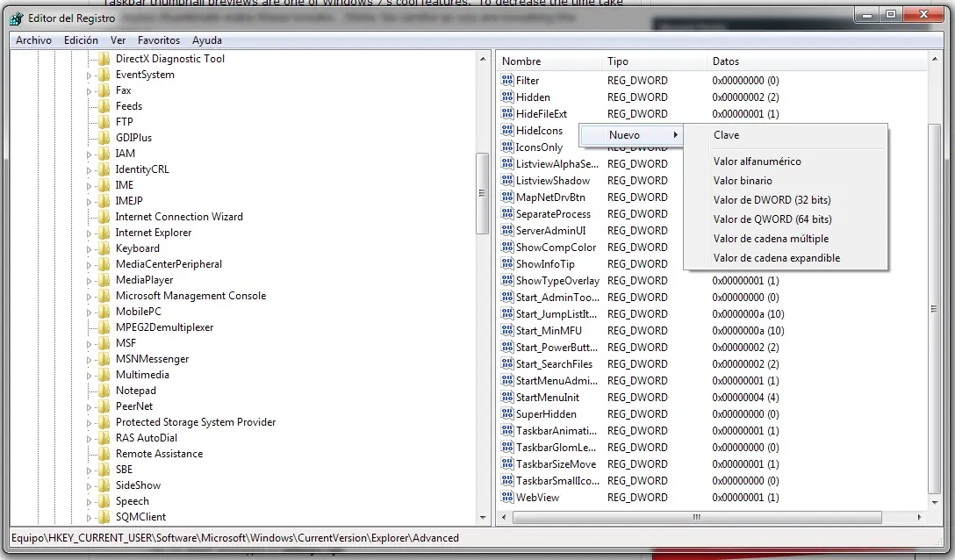This screenshot has height=560, width=955.
Task: Click the Registry Editor icon in title bar
Action: tap(16, 18)
